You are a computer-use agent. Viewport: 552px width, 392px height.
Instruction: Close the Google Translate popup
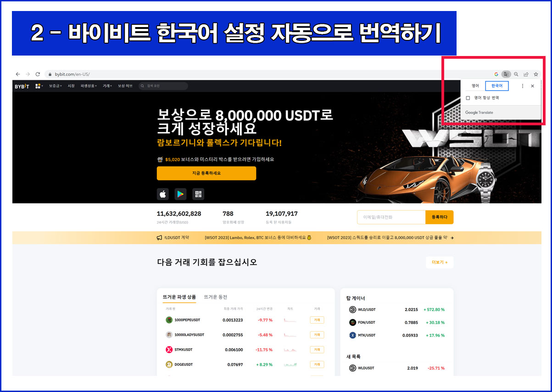pyautogui.click(x=532, y=86)
